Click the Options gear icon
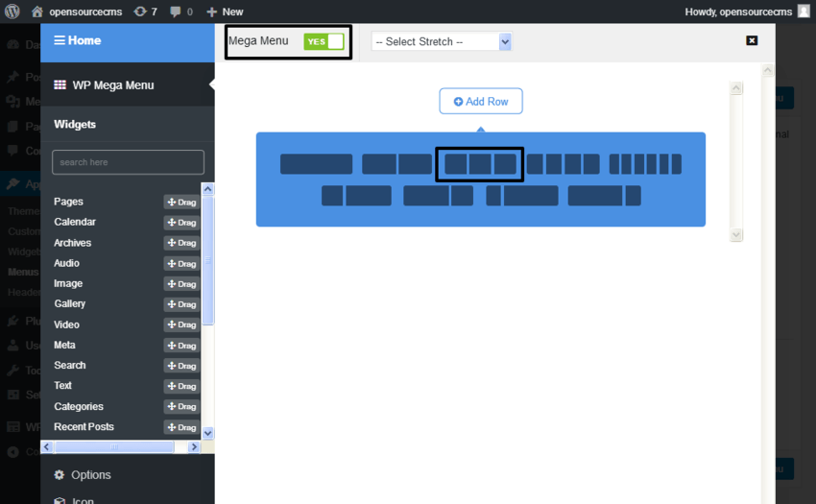 pos(60,475)
